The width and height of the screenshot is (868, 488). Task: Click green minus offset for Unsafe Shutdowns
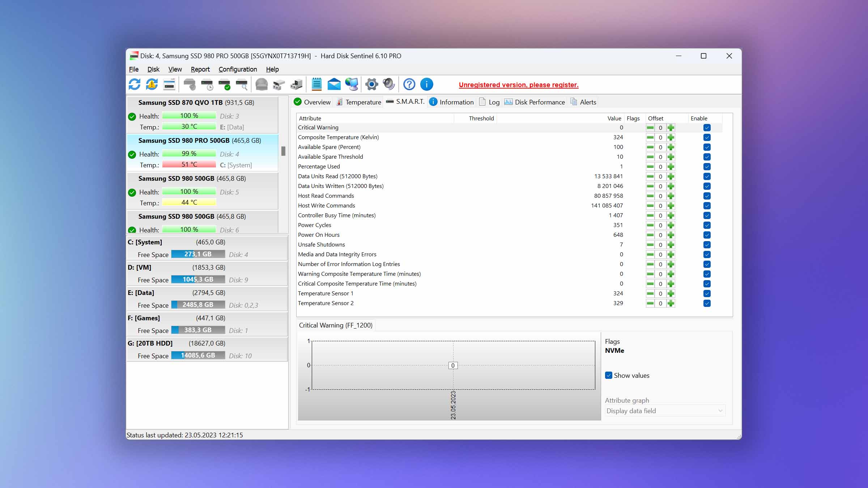[650, 245]
